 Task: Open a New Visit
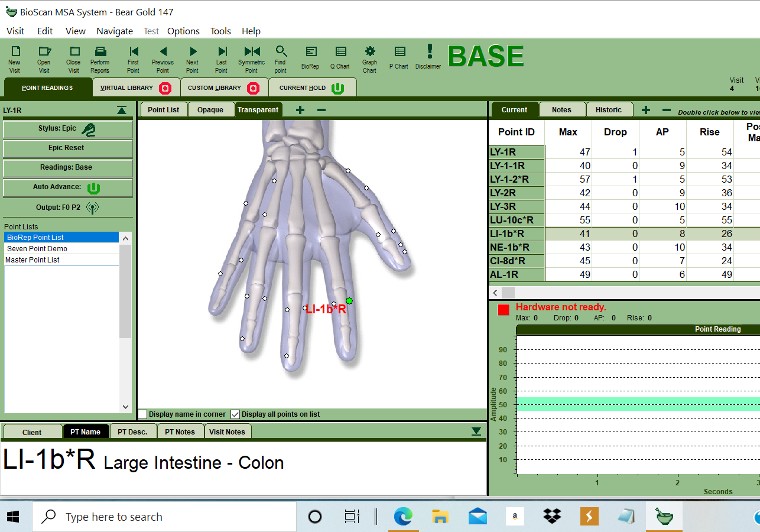pos(14,58)
